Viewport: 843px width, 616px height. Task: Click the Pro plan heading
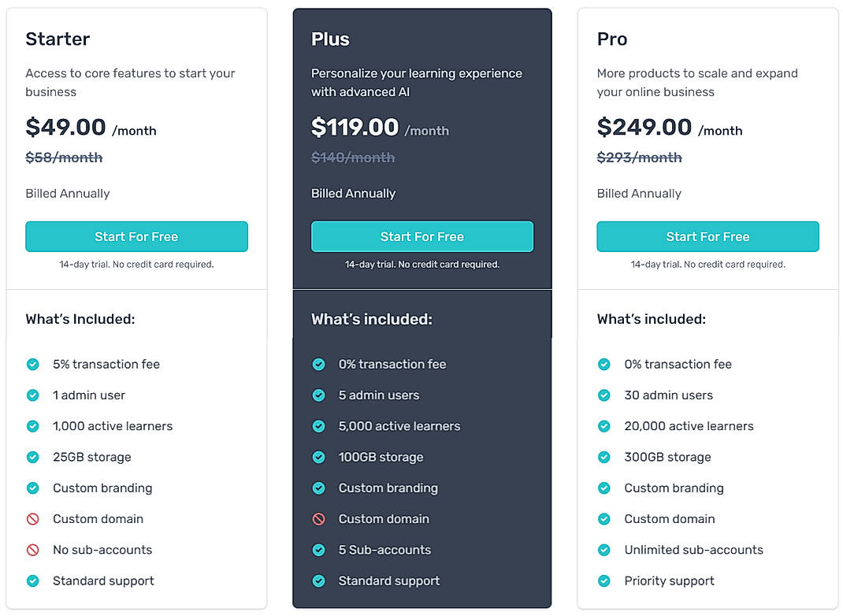pyautogui.click(x=611, y=39)
